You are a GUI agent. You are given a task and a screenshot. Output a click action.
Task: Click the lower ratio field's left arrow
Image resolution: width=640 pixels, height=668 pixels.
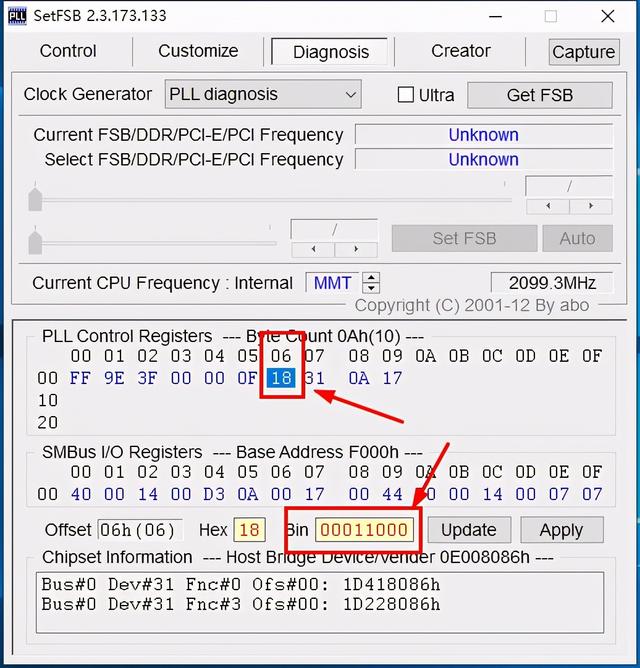point(314,249)
